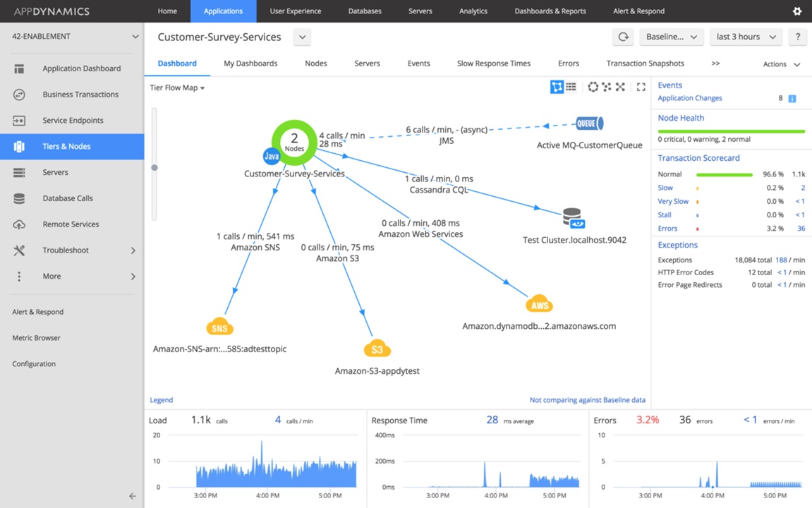
Task: Click the Active MQ queue icon
Action: [x=590, y=123]
